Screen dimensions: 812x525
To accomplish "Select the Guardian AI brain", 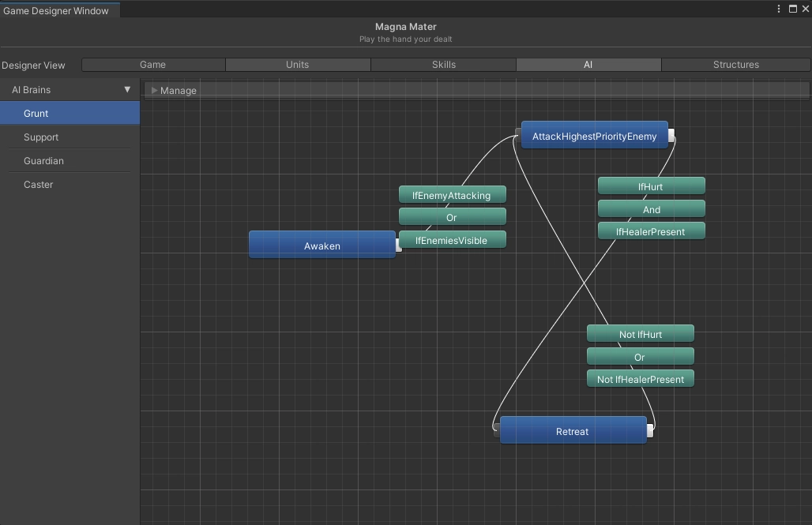I will [43, 161].
